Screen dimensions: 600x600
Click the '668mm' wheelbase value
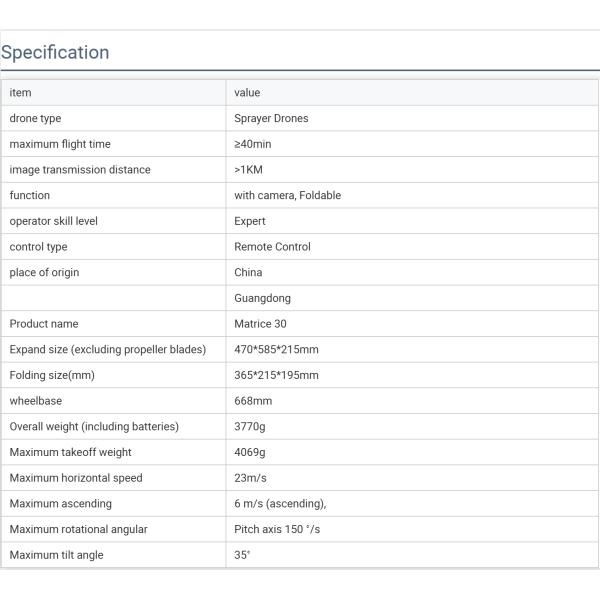click(253, 401)
